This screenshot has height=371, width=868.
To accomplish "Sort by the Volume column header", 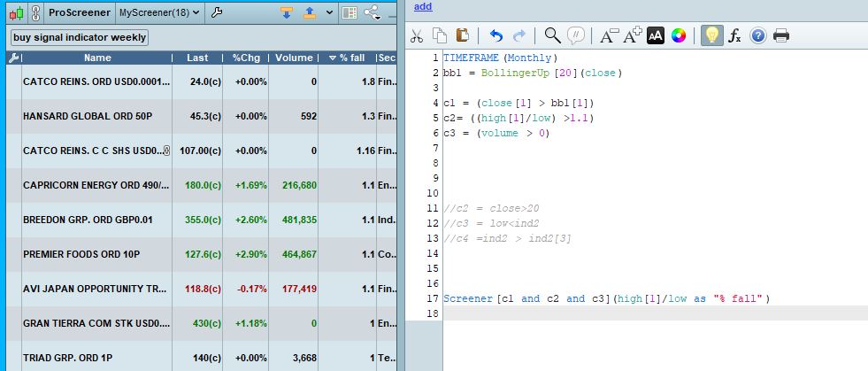I will (x=294, y=58).
